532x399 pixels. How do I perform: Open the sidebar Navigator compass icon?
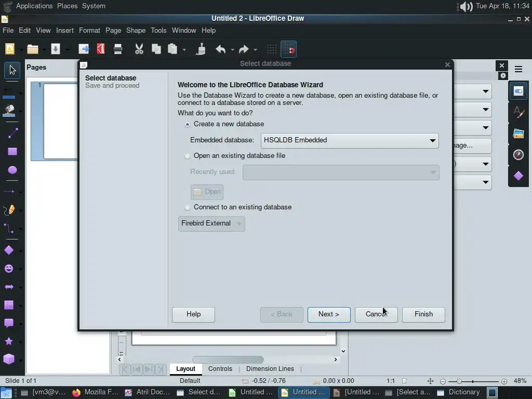pyautogui.click(x=518, y=155)
